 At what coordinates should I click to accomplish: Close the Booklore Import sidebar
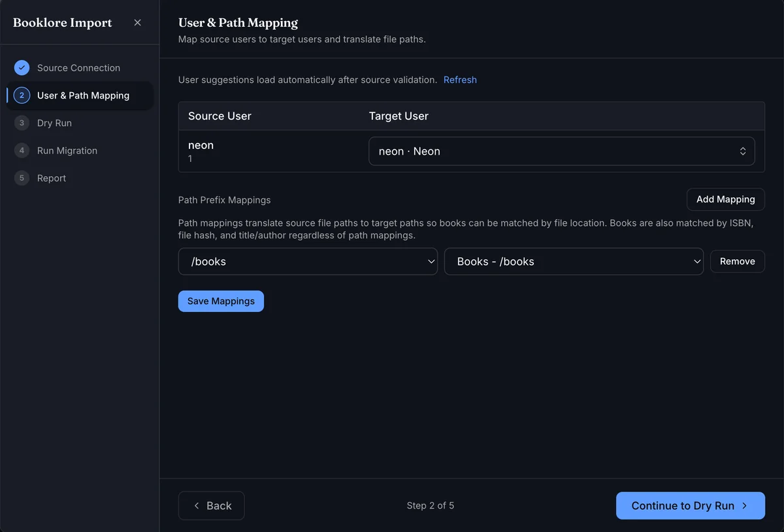137,23
